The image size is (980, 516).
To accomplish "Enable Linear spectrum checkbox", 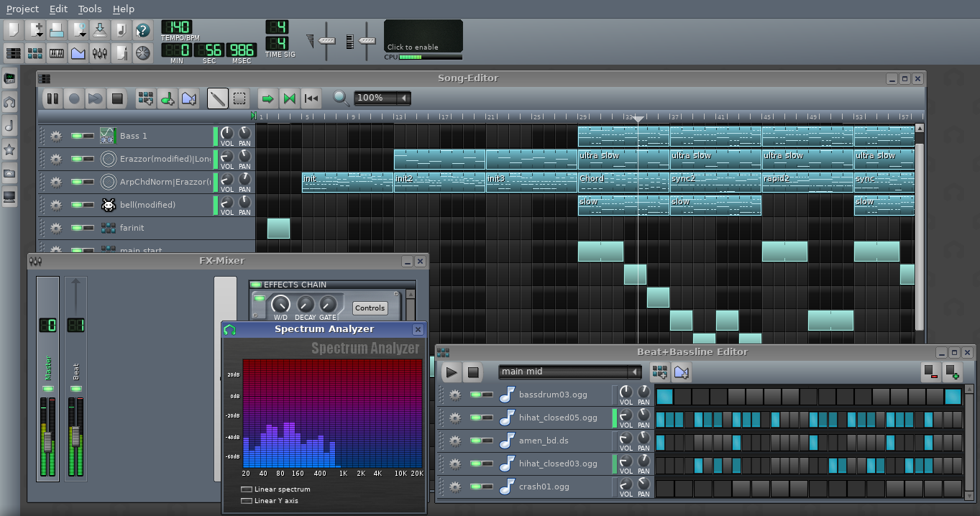I will click(x=247, y=489).
